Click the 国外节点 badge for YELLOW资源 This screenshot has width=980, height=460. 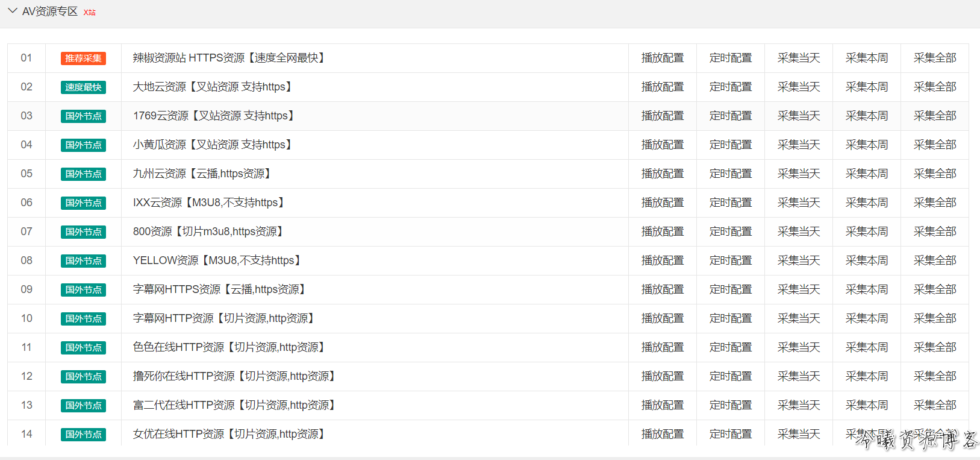[83, 261]
